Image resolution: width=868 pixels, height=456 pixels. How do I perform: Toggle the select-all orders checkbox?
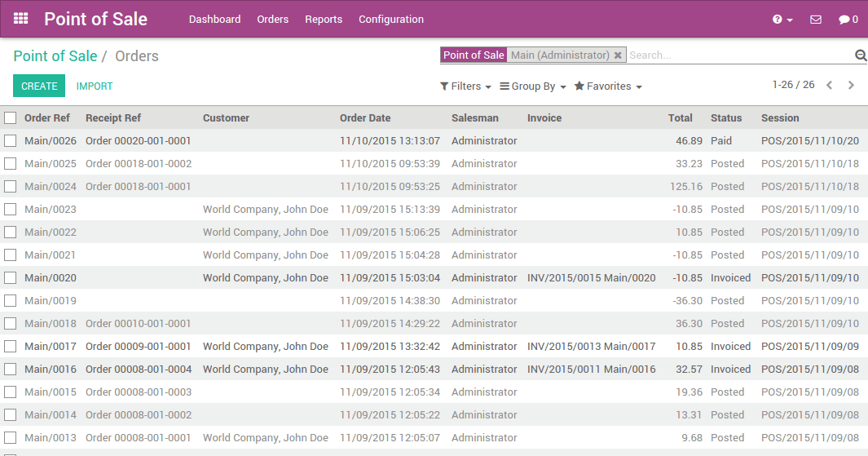tap(11, 118)
